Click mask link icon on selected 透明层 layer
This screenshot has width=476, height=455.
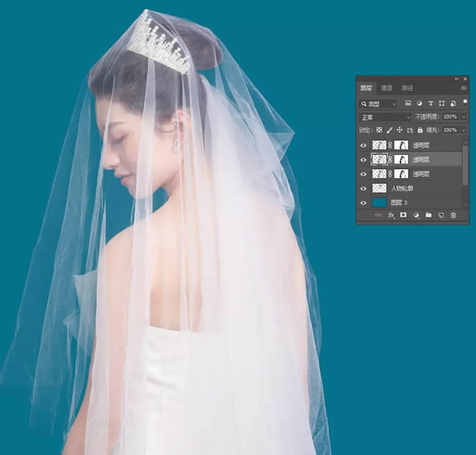[390, 160]
